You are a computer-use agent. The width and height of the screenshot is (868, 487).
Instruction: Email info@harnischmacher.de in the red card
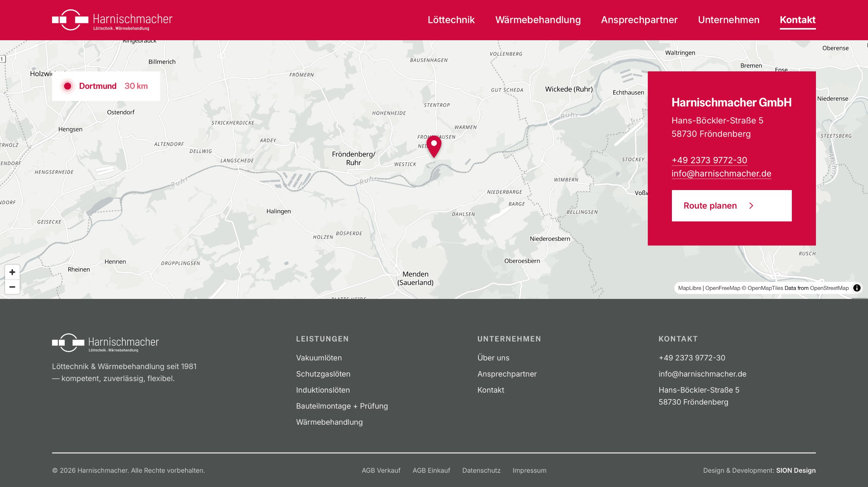pyautogui.click(x=721, y=174)
